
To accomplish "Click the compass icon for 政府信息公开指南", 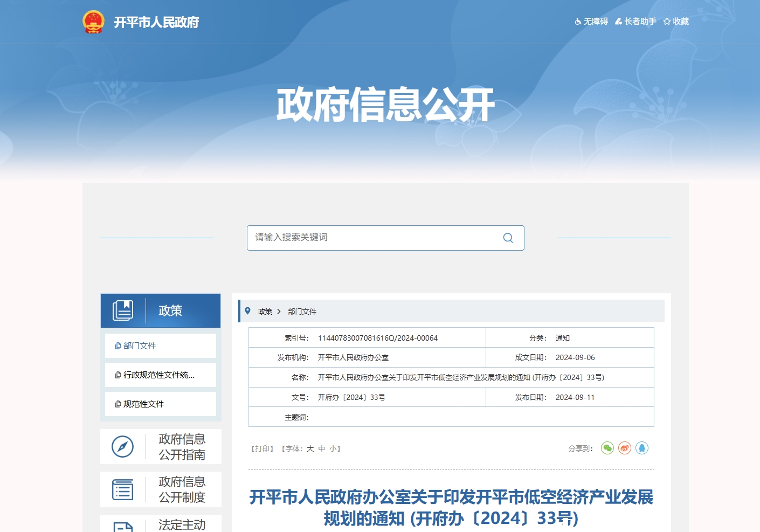I will point(122,447).
